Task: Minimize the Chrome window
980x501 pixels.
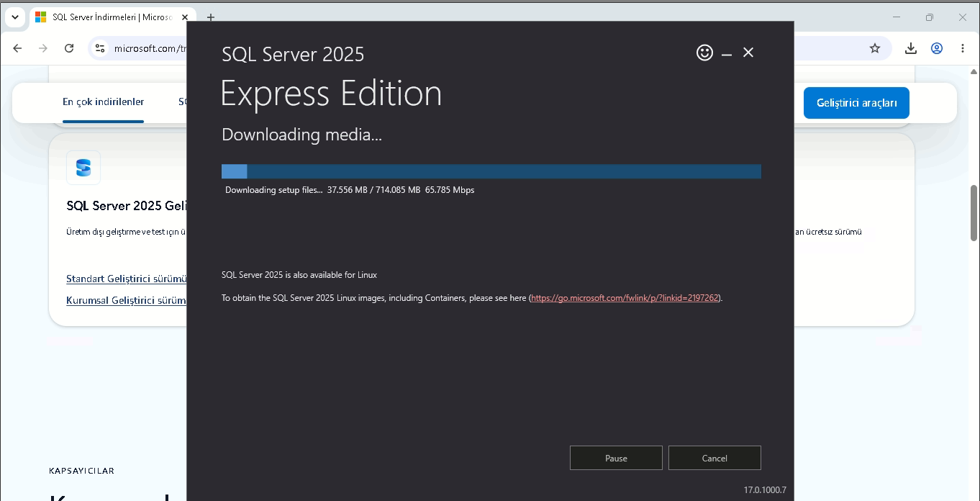Action: [x=897, y=17]
